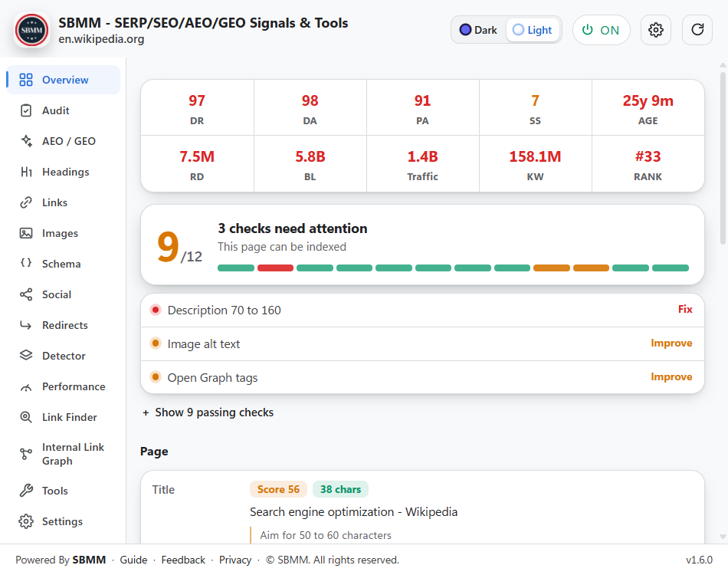Click the en.wikipedia.org domain text
This screenshot has height=575, width=728.
pos(101,39)
